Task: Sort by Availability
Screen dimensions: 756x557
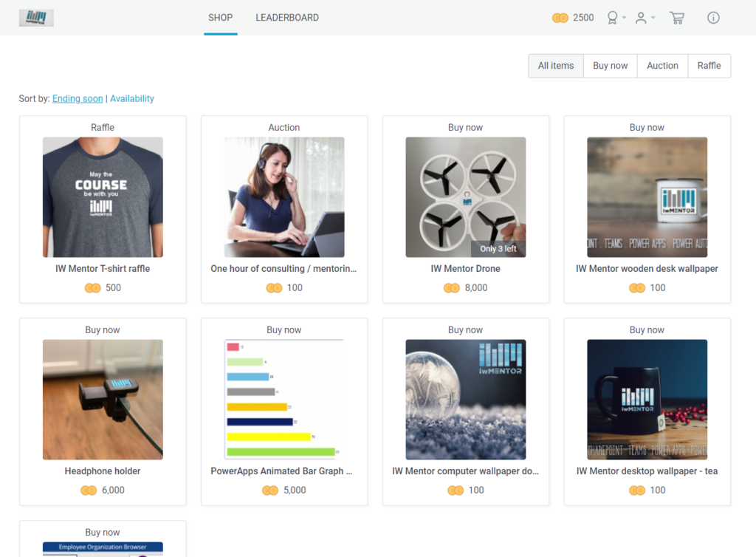Action: 132,98
